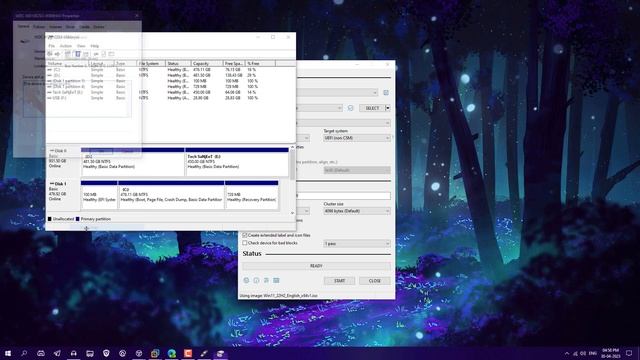Open the Partition scheme dropdown arrow
The height and width of the screenshot is (360, 640).
(307, 138)
